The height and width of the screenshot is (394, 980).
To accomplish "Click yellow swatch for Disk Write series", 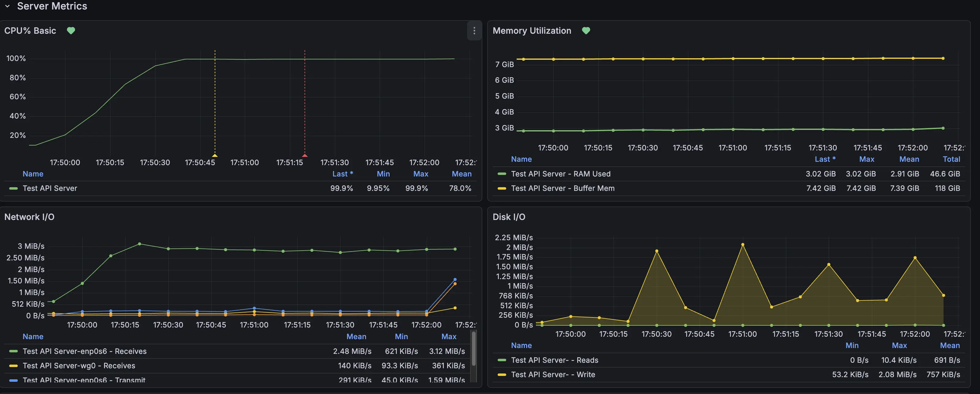I will [x=502, y=375].
